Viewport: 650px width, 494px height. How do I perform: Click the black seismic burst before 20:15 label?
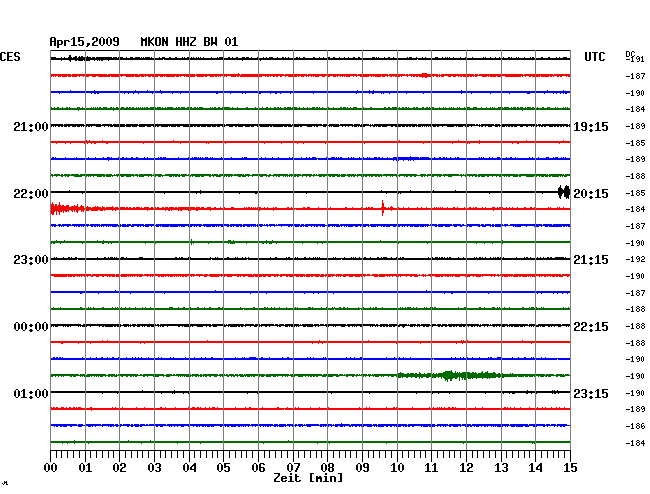pyautogui.click(x=564, y=192)
